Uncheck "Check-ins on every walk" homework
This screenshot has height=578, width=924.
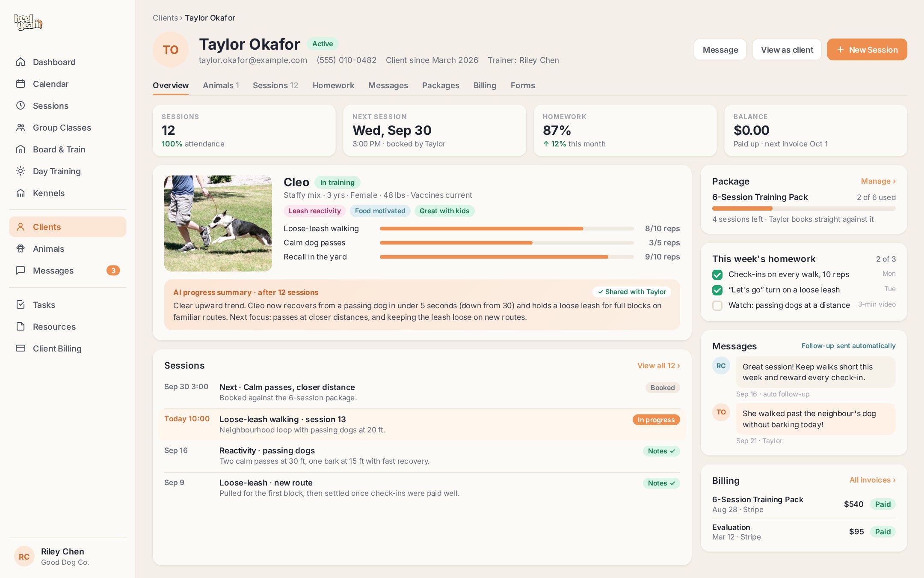(x=717, y=275)
